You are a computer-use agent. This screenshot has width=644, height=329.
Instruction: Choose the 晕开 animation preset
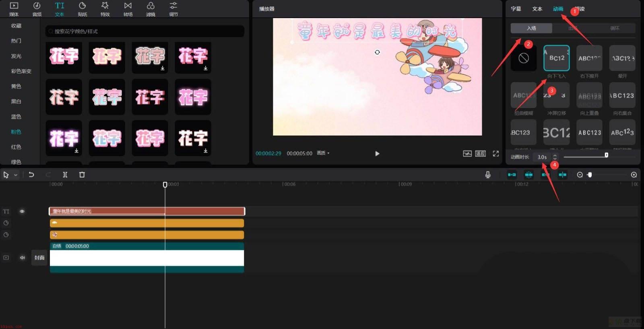[622, 58]
